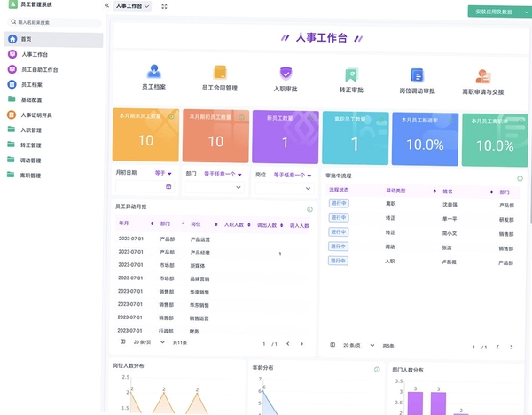Screen dimensions: 532x415
Task: Open the 等于 operator dropdown for 月初日期
Action: pyautogui.click(x=163, y=173)
